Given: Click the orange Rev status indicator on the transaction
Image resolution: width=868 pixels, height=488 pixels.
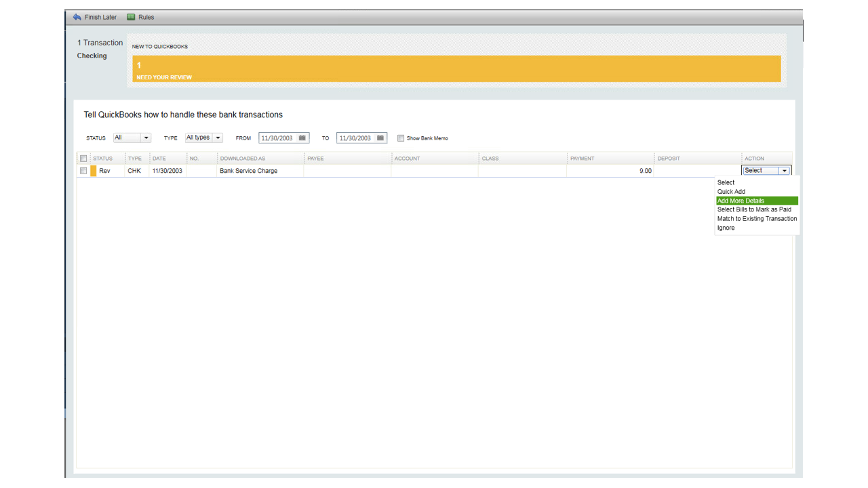Looking at the screenshot, I should (93, 171).
